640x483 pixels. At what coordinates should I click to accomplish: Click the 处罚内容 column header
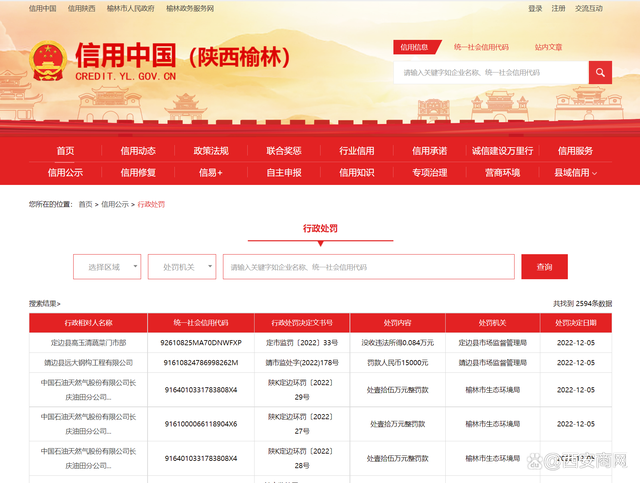click(398, 323)
